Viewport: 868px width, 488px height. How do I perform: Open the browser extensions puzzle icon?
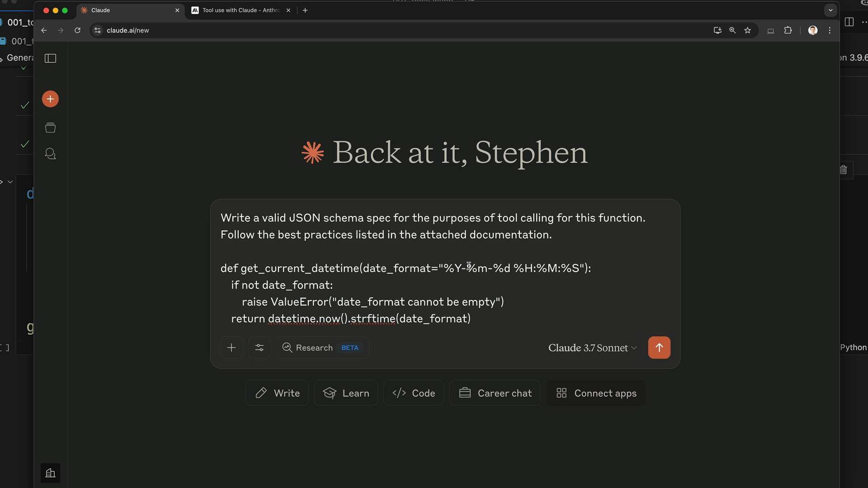click(788, 30)
